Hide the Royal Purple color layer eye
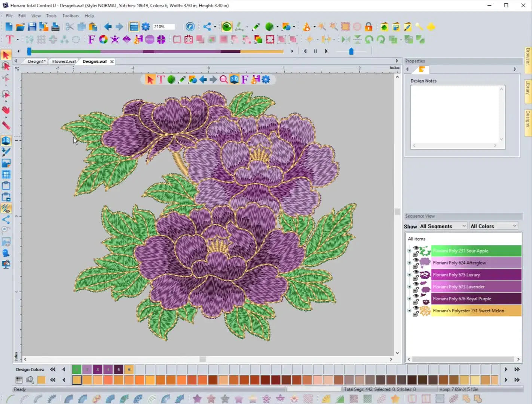The height and width of the screenshot is (404, 532). (x=416, y=296)
